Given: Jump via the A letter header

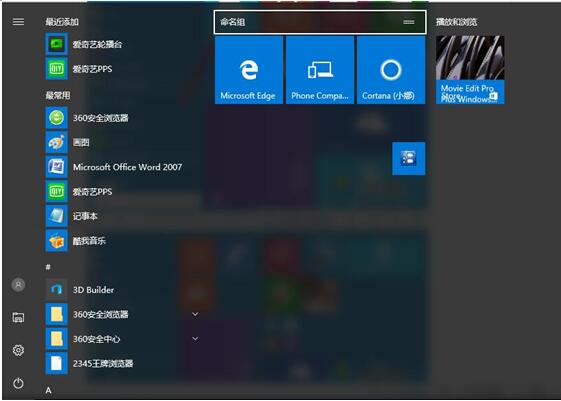Looking at the screenshot, I should [x=48, y=390].
